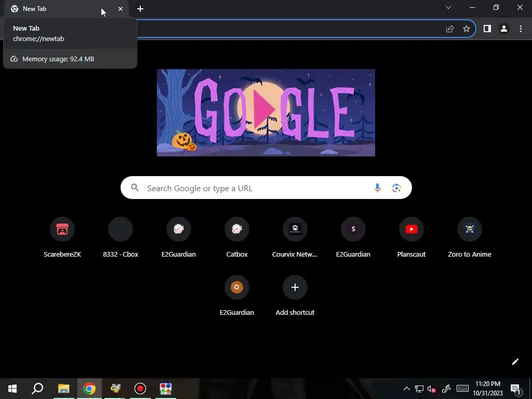This screenshot has height=399, width=532.
Task: Open the touch keyboard tray icon
Action: pyautogui.click(x=462, y=389)
